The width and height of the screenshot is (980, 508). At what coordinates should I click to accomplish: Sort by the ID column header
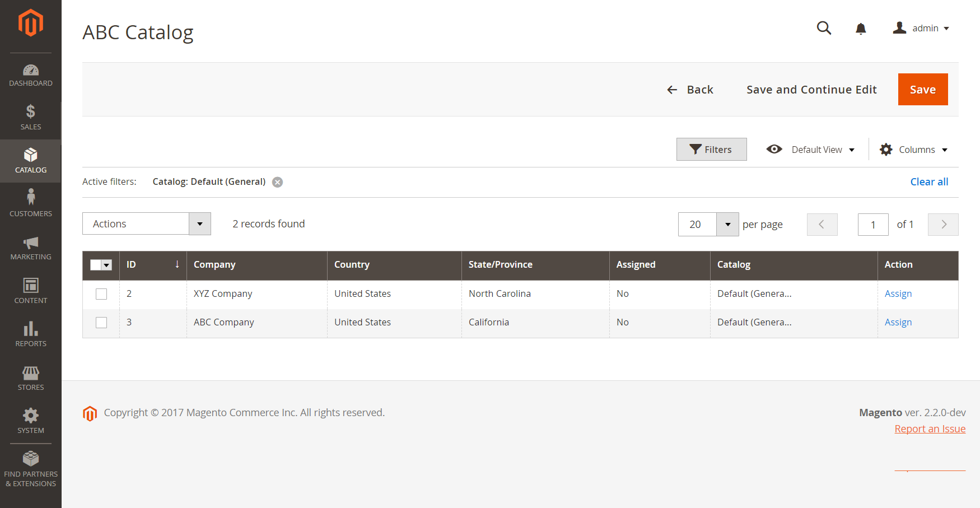[153, 265]
